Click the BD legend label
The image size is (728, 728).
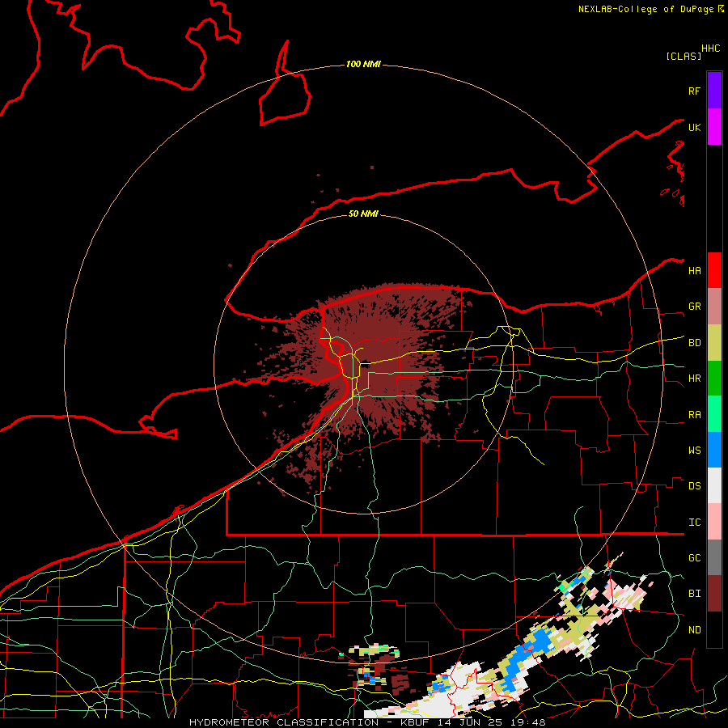coord(694,343)
